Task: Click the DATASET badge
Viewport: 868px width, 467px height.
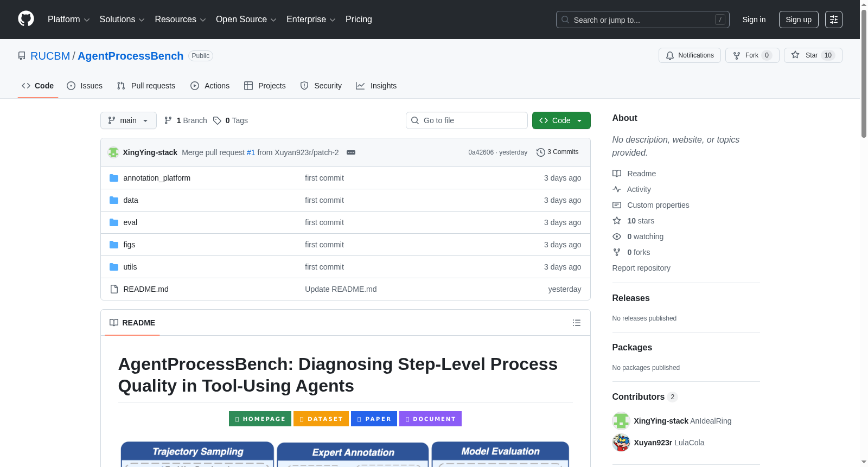Action: (321, 419)
